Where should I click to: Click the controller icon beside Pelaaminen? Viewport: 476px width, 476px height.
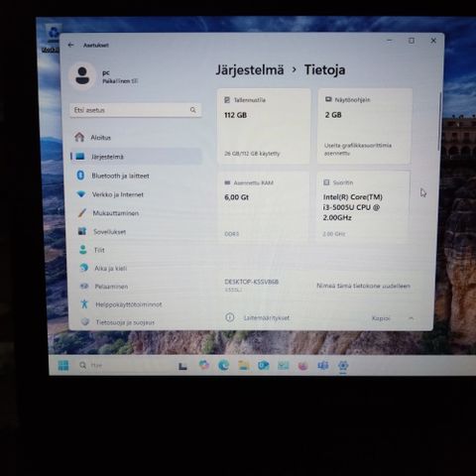[x=84, y=286]
